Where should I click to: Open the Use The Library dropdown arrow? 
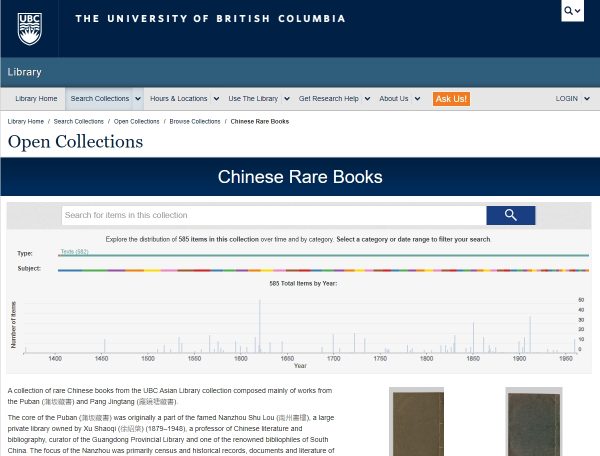[287, 99]
